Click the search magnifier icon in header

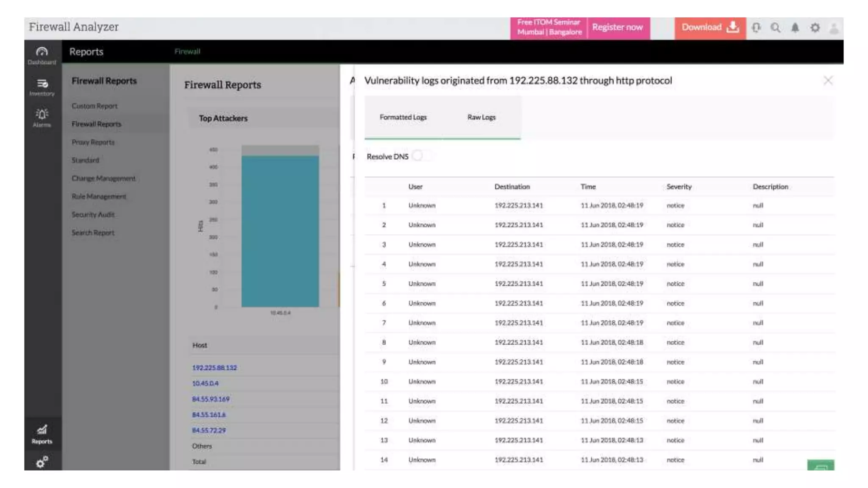tap(775, 28)
